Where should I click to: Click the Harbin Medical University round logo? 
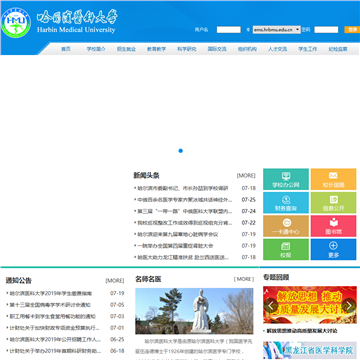pos(16,23)
